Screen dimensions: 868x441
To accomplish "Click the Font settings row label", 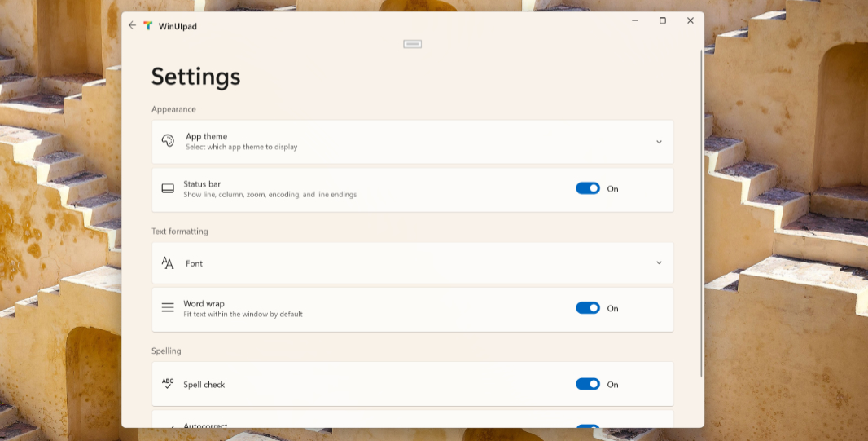I will click(x=195, y=264).
